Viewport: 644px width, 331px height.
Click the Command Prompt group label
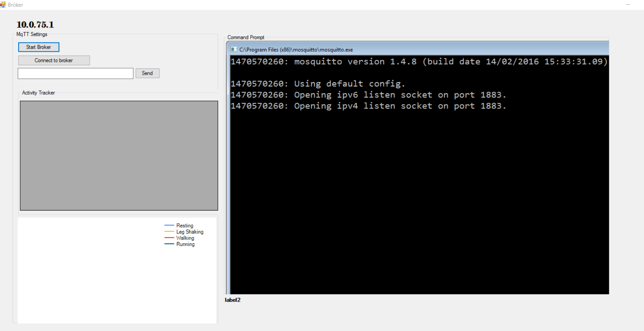click(x=246, y=37)
